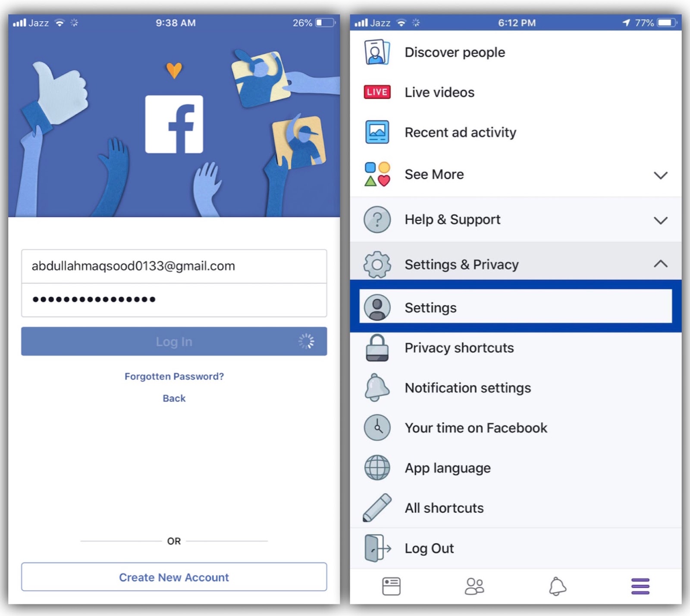
Task: Tap the See More label
Action: click(434, 174)
